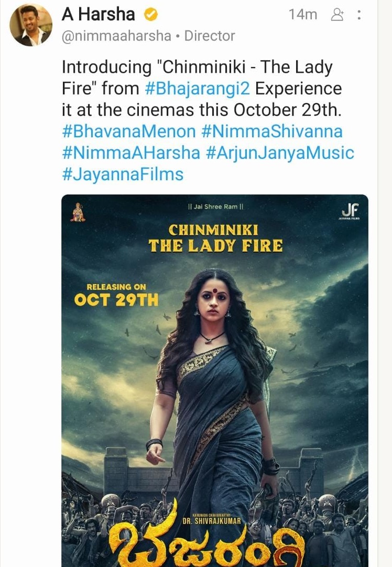Click the Director label beside the handle
The width and height of the screenshot is (392, 567).
[210, 36]
